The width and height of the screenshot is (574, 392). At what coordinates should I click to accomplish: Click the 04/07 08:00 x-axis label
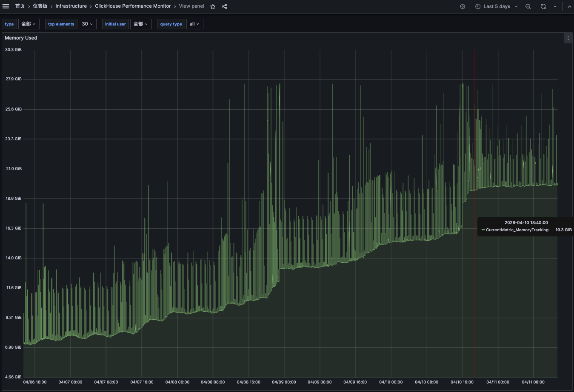(x=106, y=382)
